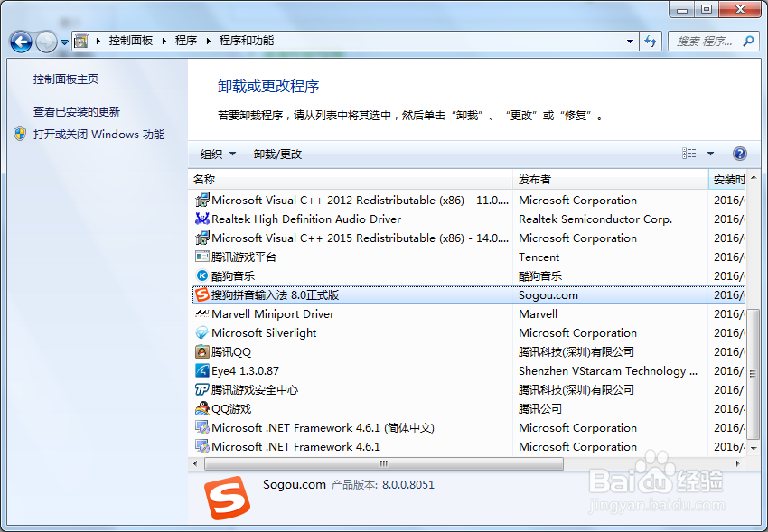Select Microsoft Silverlight icon

click(x=201, y=332)
